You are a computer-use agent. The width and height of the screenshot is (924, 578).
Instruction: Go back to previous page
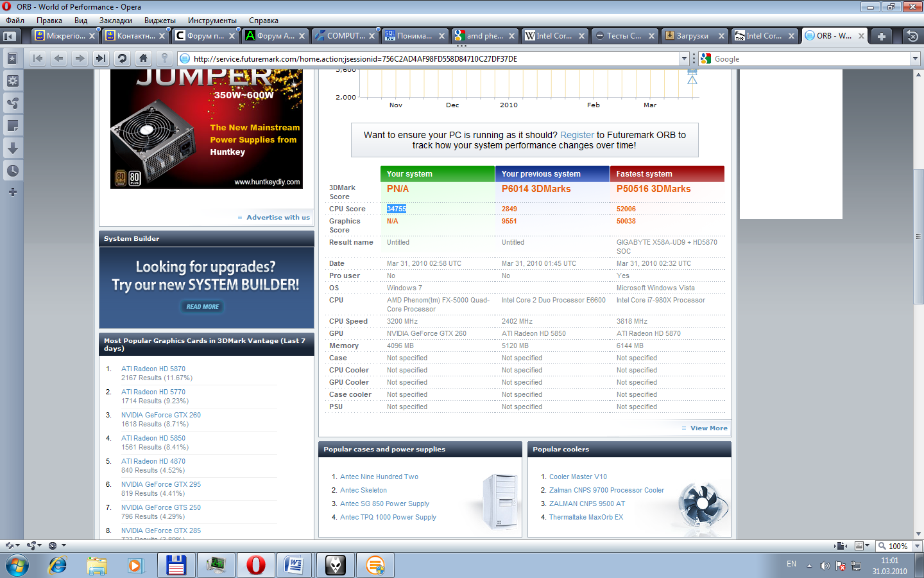point(59,58)
